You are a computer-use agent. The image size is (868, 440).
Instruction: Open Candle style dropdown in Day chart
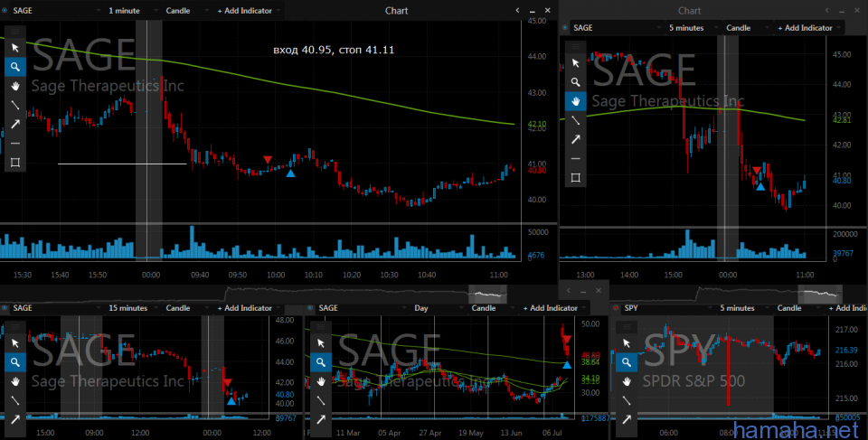pos(495,308)
